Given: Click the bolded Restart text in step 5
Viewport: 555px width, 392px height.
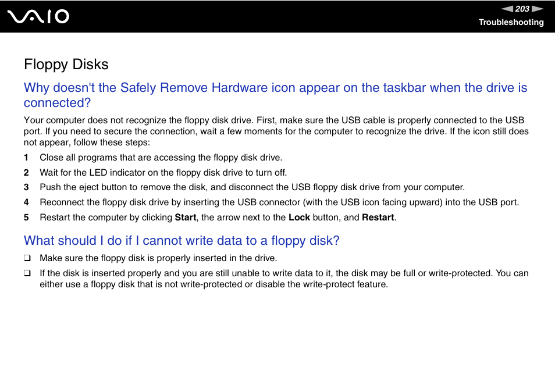Looking at the screenshot, I should point(379,217).
